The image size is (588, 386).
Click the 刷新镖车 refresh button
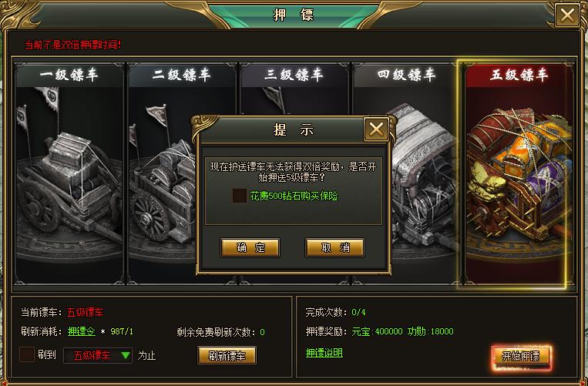pos(227,356)
